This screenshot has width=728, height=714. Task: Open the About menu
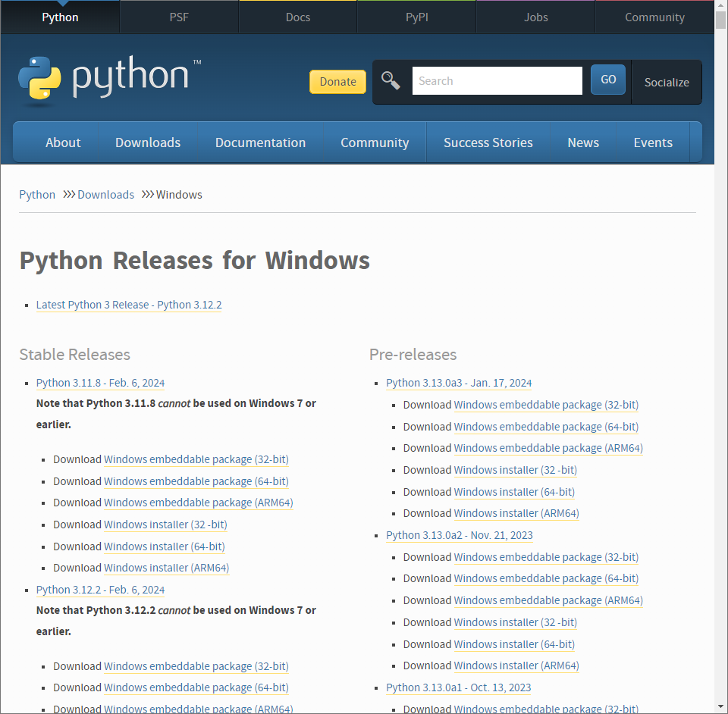click(x=63, y=142)
